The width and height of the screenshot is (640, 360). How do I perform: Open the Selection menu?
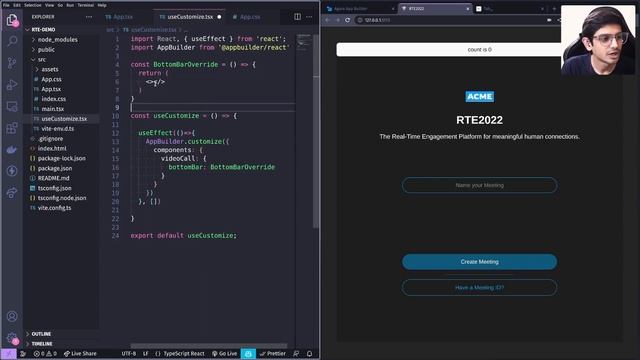tap(33, 5)
